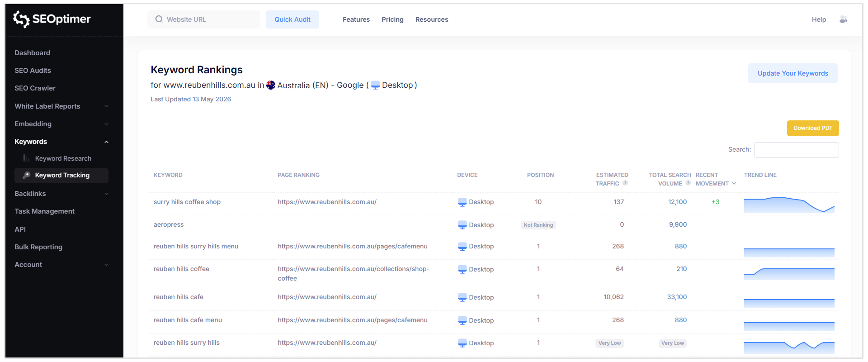Click the Keyword Research bar chart icon

[26, 158]
